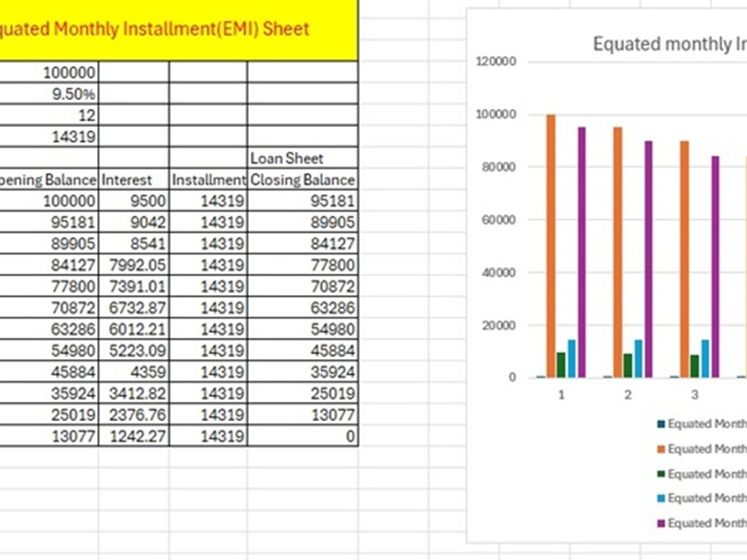The width and height of the screenshot is (747, 560).
Task: Click the green bar in category 2
Action: 628,366
